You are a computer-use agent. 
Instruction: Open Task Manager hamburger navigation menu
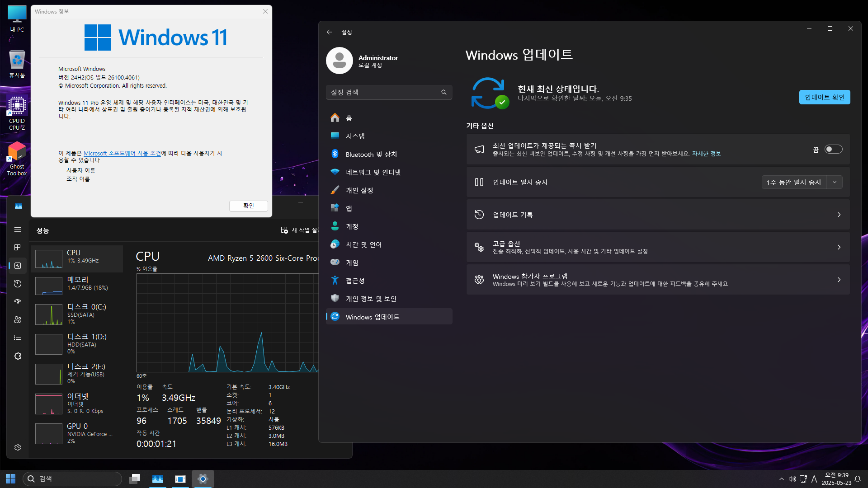coord(18,230)
